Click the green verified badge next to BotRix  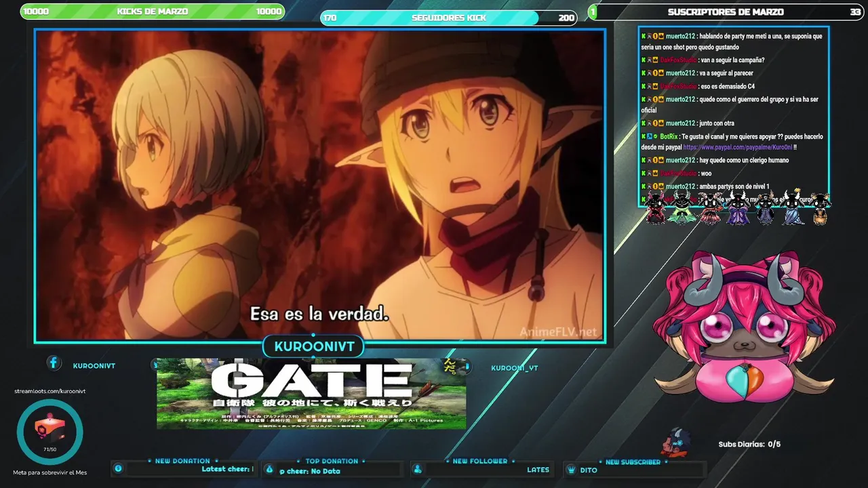655,136
